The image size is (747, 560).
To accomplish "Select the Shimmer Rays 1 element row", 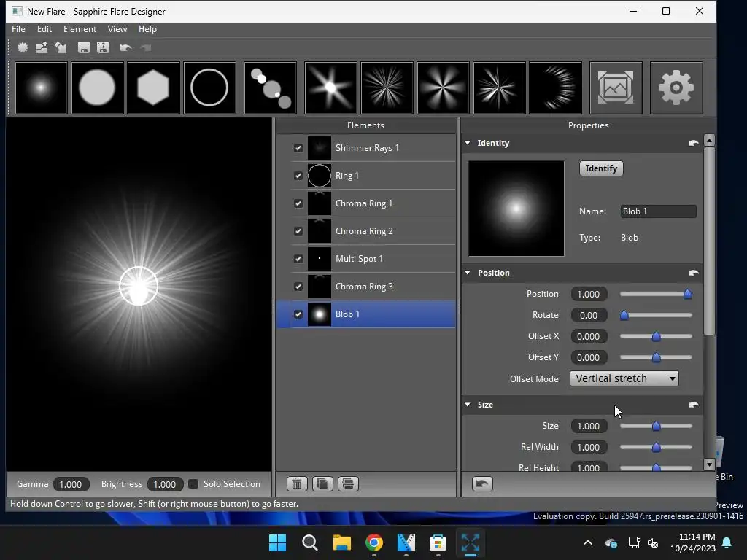I will (x=366, y=148).
